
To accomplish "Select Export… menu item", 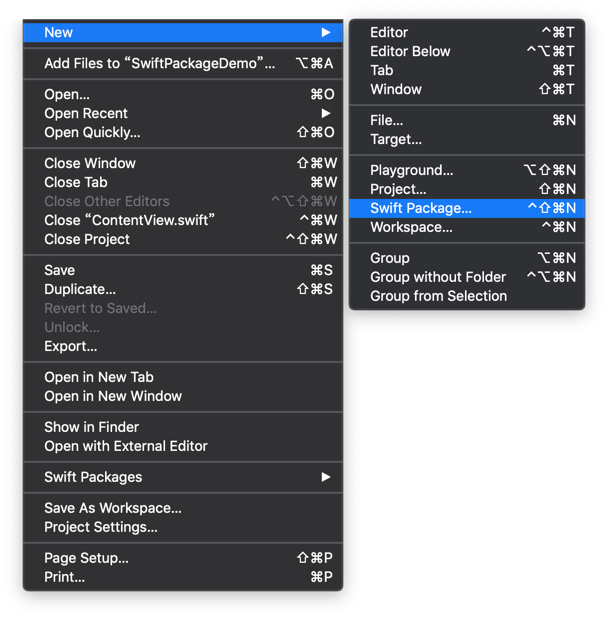I will coord(183,346).
